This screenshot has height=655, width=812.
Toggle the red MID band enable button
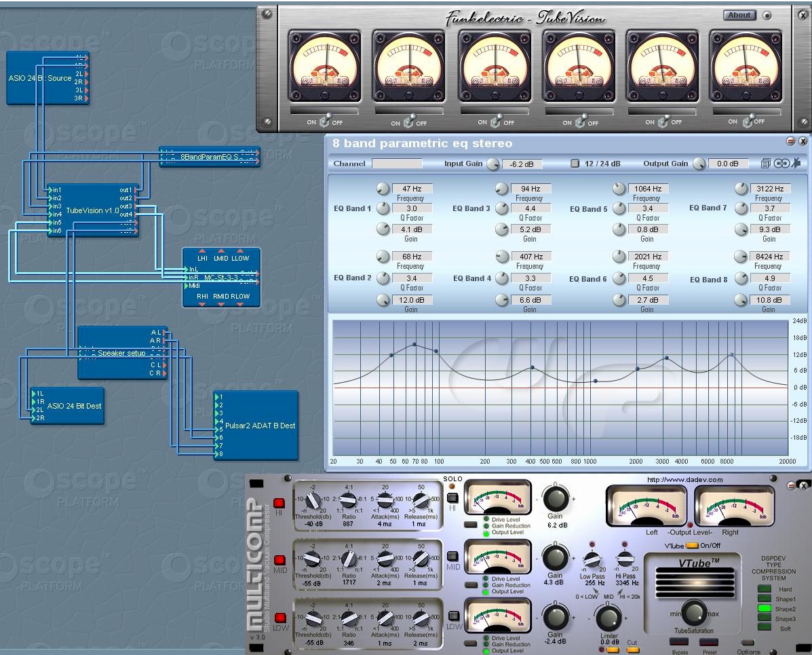coord(279,560)
